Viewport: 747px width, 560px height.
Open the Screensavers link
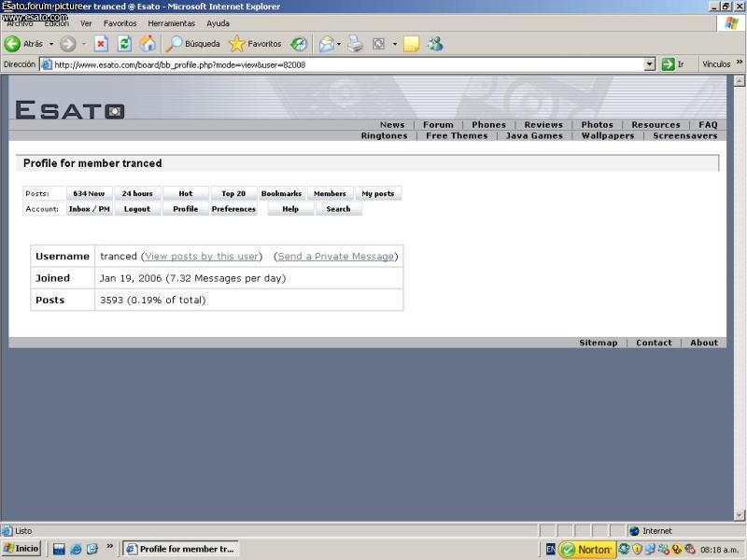(x=685, y=135)
